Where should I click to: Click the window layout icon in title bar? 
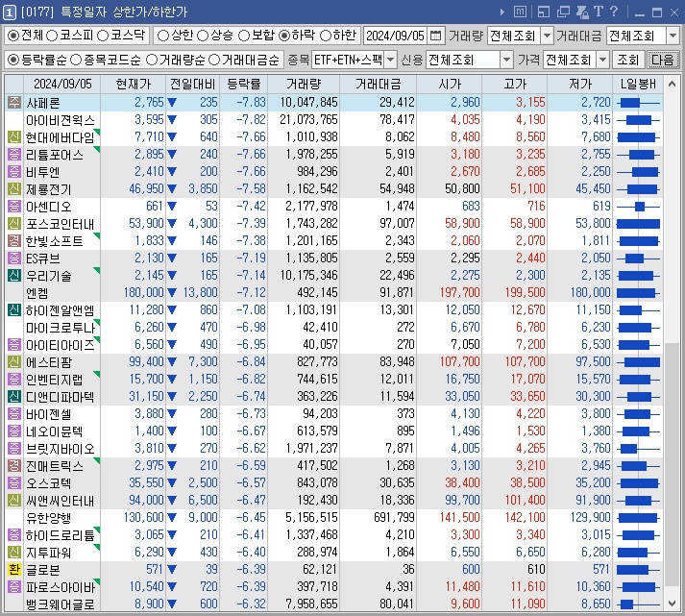tap(544, 12)
